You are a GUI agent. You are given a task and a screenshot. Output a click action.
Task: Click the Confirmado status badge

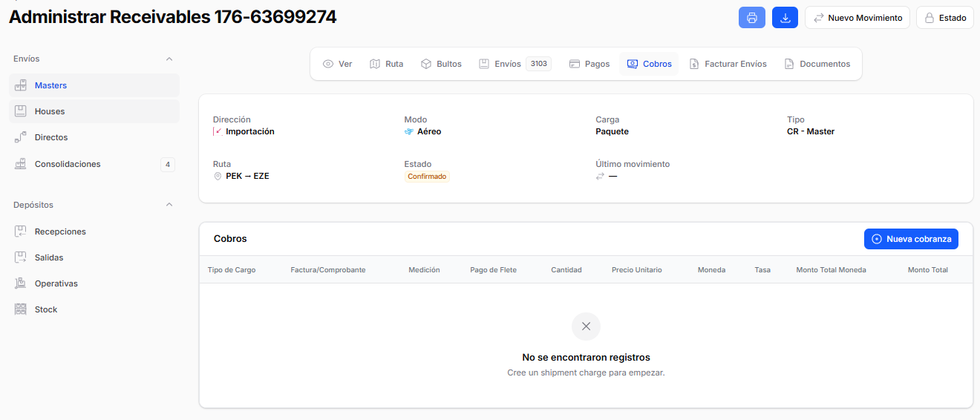(x=427, y=177)
